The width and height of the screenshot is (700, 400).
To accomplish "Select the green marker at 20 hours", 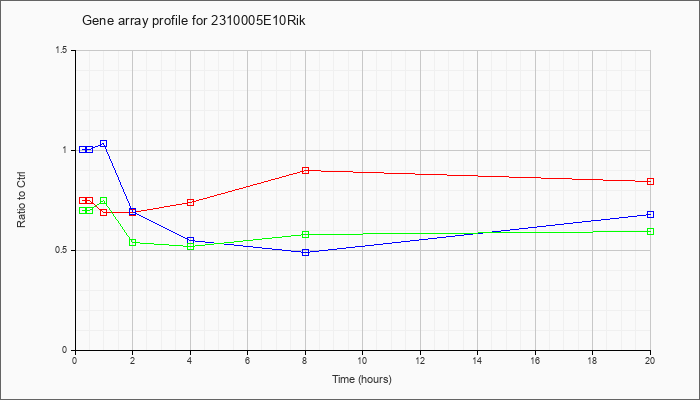I will tap(650, 232).
